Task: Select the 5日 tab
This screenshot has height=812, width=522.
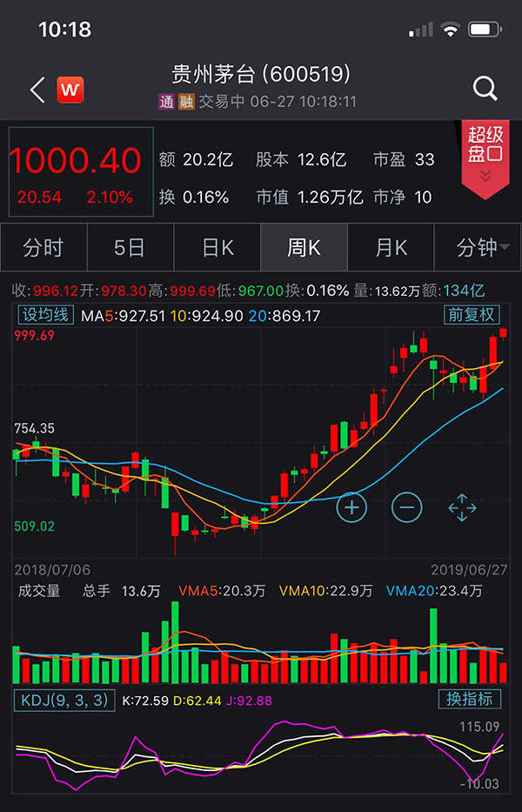Action: coord(130,248)
